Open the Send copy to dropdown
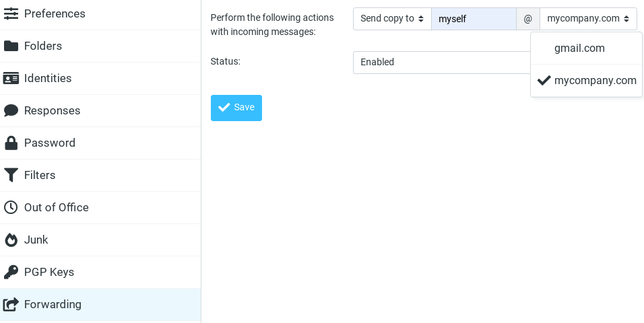This screenshot has width=644, height=323. click(x=392, y=18)
